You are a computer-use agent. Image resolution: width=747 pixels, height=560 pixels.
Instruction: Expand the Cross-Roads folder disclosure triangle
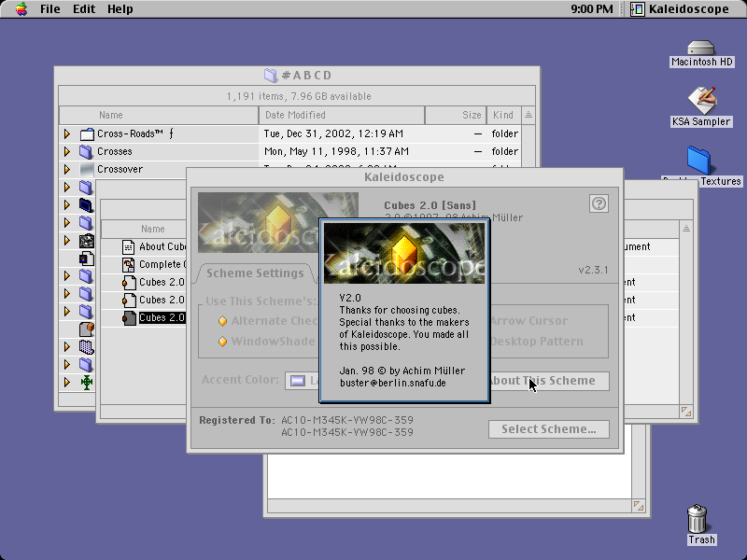pos(67,133)
